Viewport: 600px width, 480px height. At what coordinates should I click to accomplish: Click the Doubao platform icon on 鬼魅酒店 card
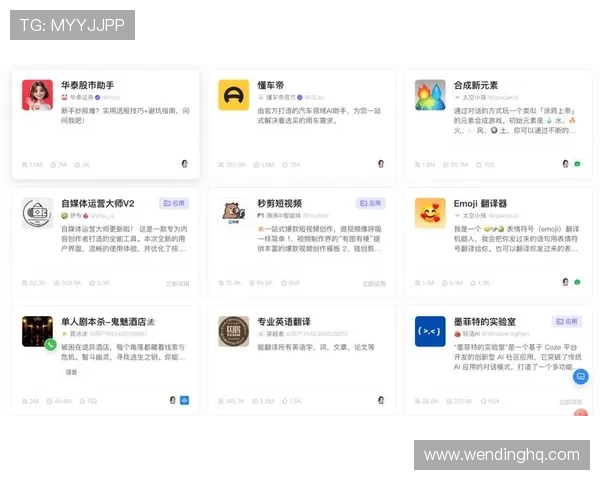click(173, 400)
